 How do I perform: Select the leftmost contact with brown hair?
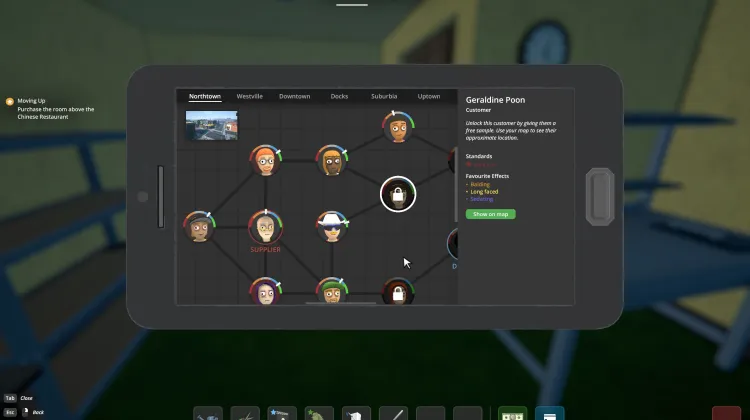click(198, 226)
